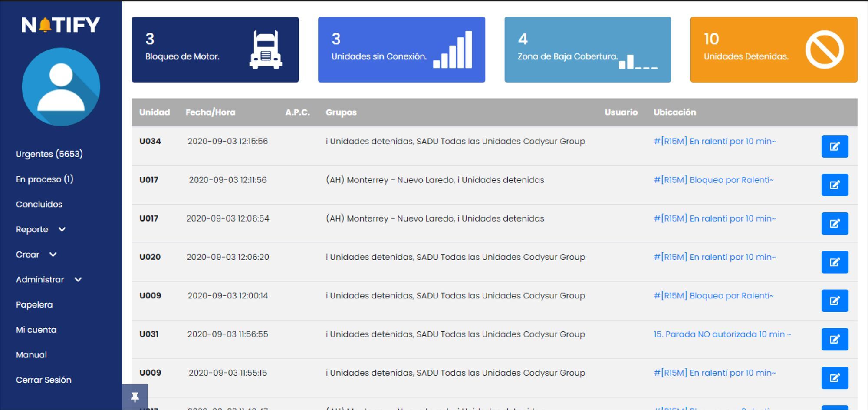This screenshot has width=868, height=410.
Task: Click the NOTIFY bell logo
Action: click(61, 25)
